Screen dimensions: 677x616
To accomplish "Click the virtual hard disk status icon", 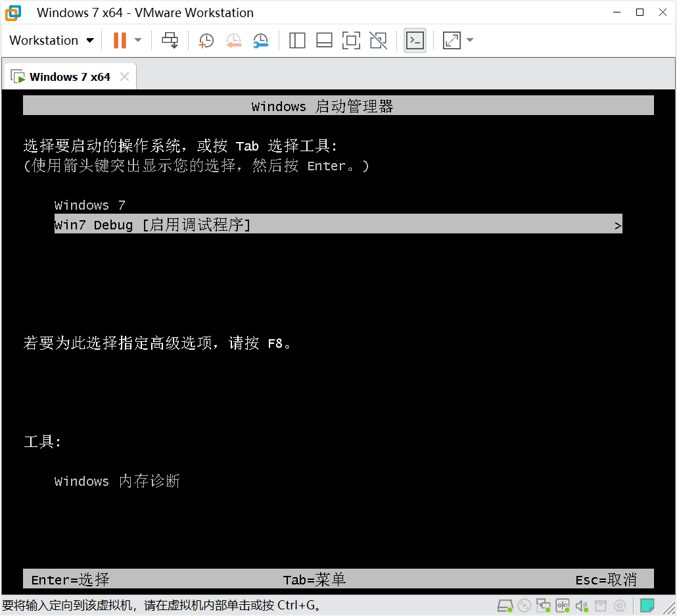I will (x=505, y=605).
